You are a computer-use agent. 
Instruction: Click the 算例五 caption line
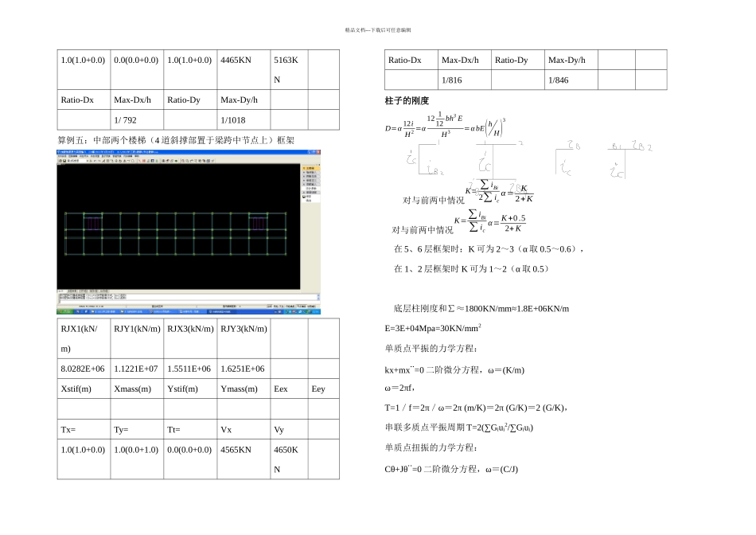[176, 140]
